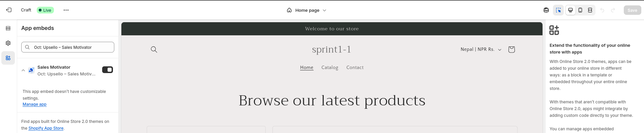Click the shopping cart bag icon
The image size is (644, 133).
tap(511, 49)
